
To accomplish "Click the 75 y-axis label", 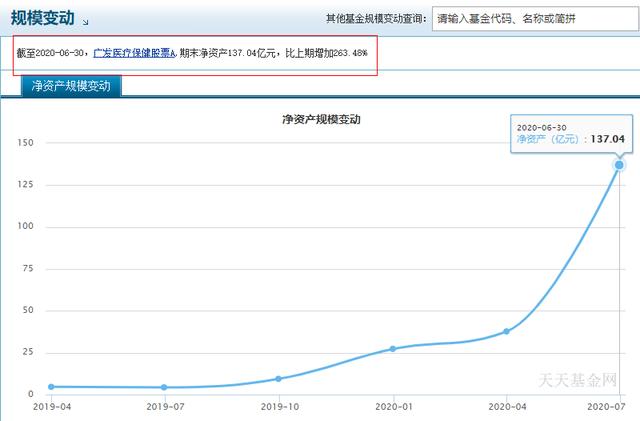I will (28, 268).
